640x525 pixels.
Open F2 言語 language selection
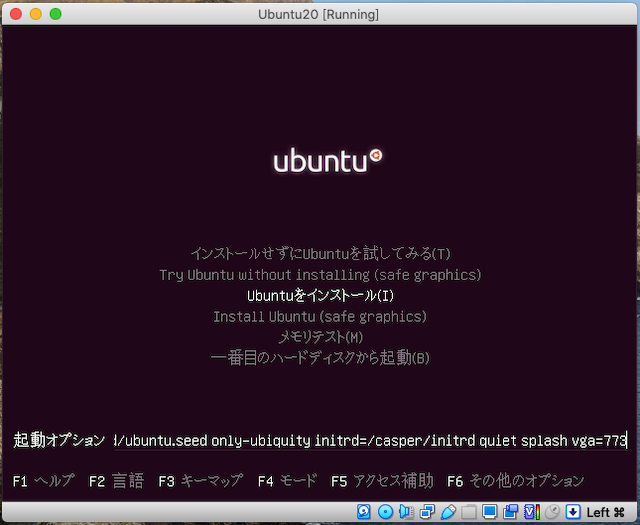click(x=116, y=481)
